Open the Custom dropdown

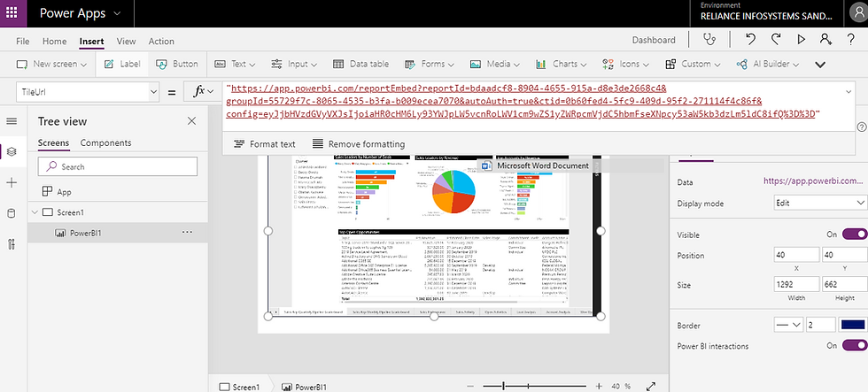coord(694,64)
